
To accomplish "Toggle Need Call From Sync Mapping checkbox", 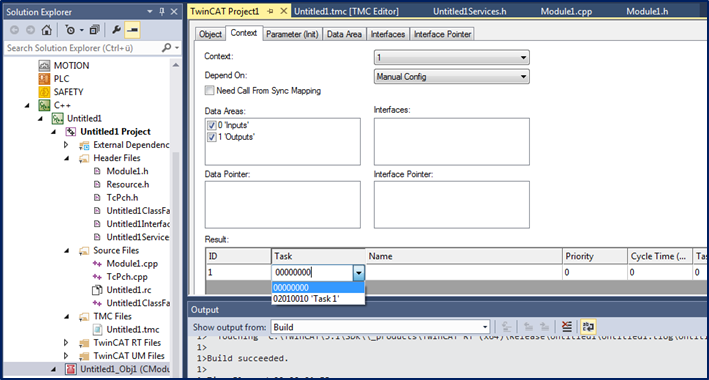I will point(209,90).
